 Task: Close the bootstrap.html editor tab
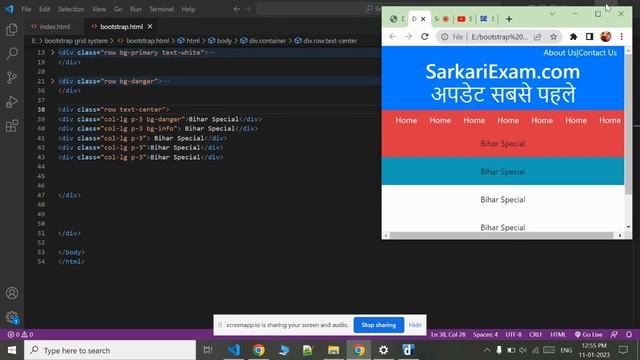[150, 27]
